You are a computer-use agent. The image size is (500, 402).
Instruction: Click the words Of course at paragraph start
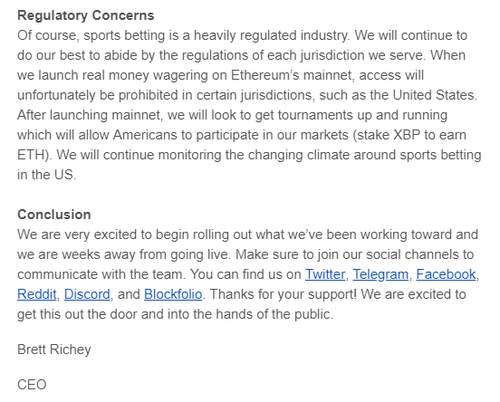[x=48, y=35]
